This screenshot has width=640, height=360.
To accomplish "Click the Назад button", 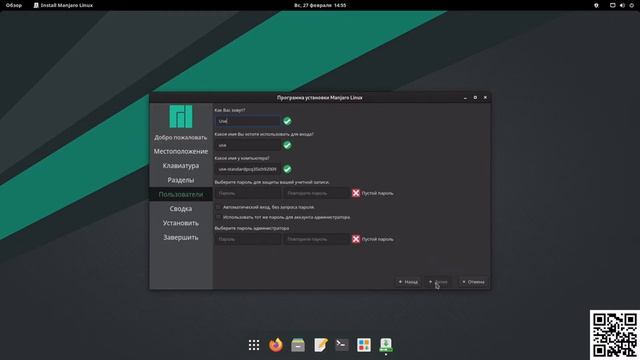I will click(408, 282).
